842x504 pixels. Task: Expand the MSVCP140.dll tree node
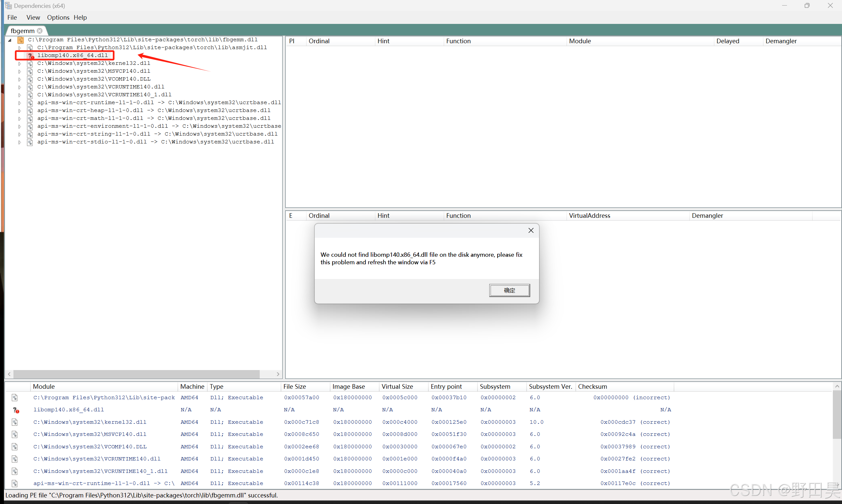tap(20, 71)
